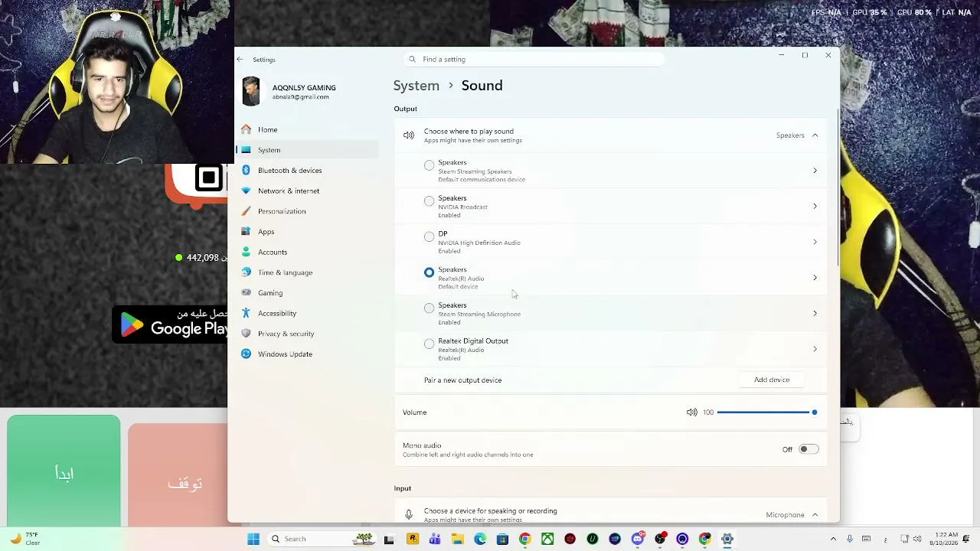Image resolution: width=980 pixels, height=551 pixels.
Task: Open the Windows Start menu
Action: click(x=253, y=539)
